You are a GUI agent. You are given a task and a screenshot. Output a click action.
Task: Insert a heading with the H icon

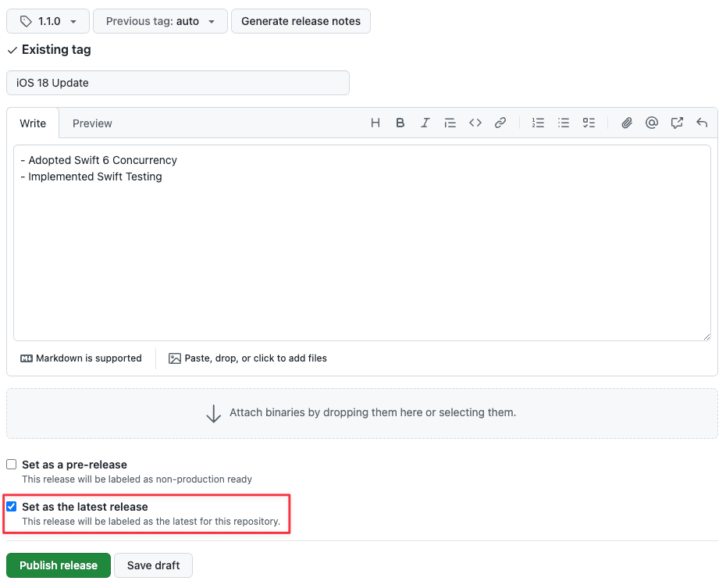375,123
